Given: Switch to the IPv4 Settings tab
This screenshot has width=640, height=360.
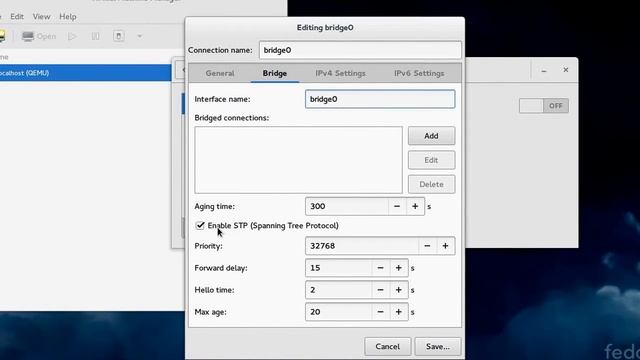Looking at the screenshot, I should [x=340, y=73].
